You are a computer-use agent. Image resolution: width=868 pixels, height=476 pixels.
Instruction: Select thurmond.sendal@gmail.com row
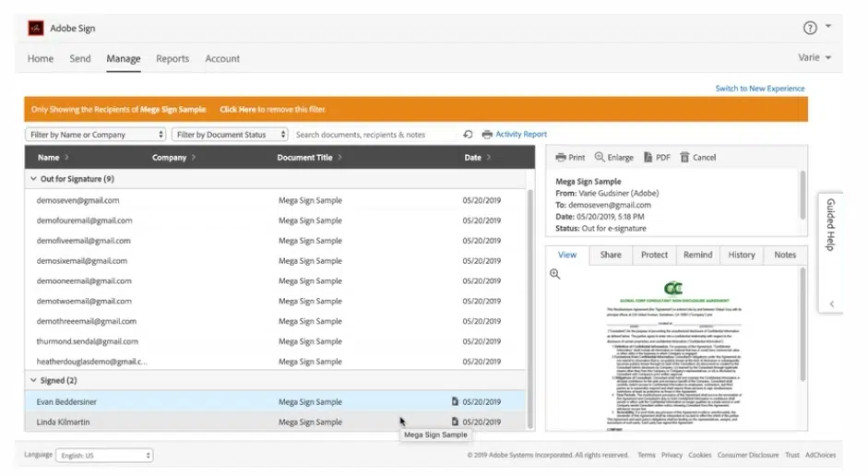275,341
